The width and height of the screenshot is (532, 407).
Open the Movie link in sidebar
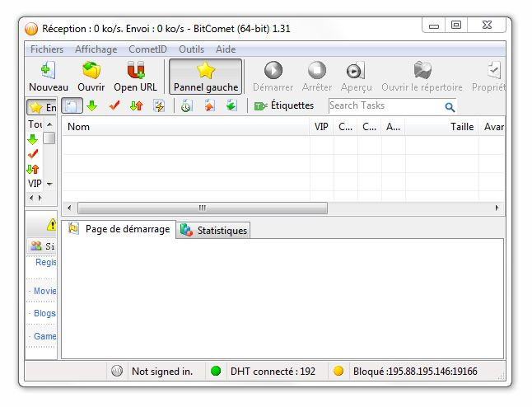click(x=44, y=291)
